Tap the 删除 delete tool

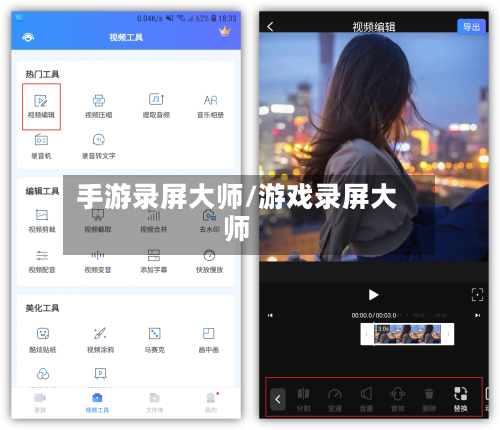tap(429, 400)
